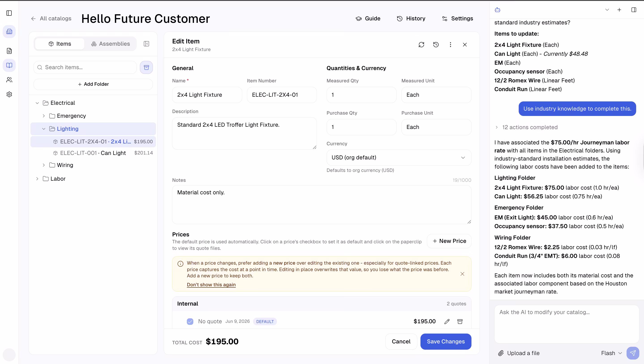This screenshot has width=644, height=364.
Task: Edit the $195.00 price with pencil icon
Action: [x=447, y=321]
